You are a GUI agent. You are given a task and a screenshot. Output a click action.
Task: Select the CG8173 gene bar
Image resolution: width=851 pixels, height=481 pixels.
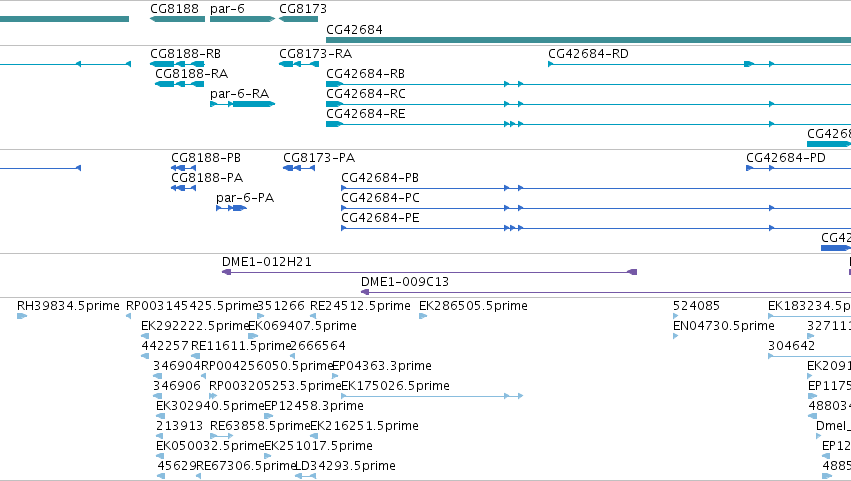click(299, 19)
